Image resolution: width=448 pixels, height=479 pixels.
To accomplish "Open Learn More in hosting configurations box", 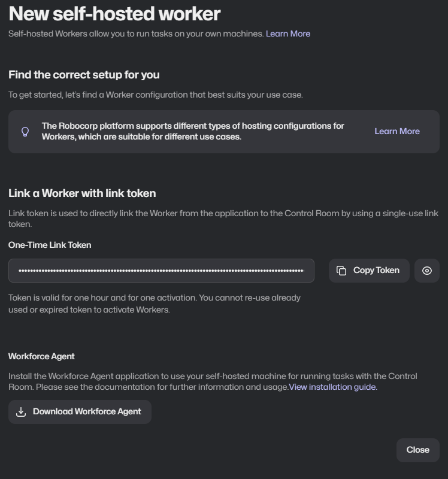I will point(397,131).
